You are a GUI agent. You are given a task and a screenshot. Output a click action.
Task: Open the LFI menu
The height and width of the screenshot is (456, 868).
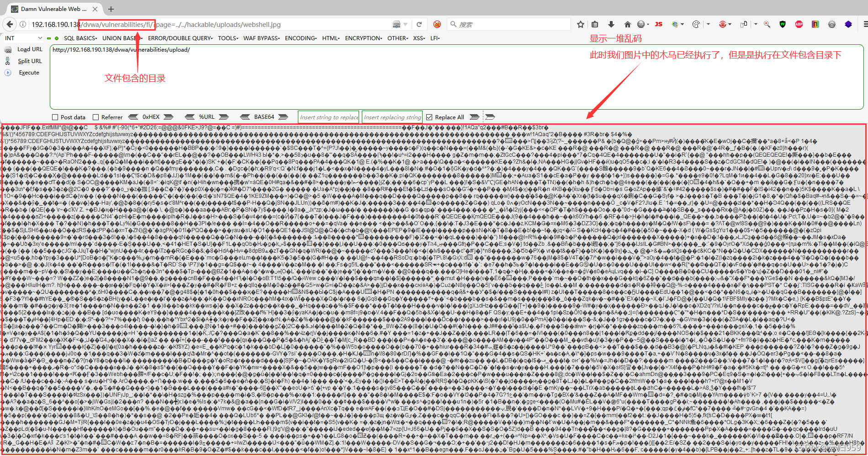(435, 38)
